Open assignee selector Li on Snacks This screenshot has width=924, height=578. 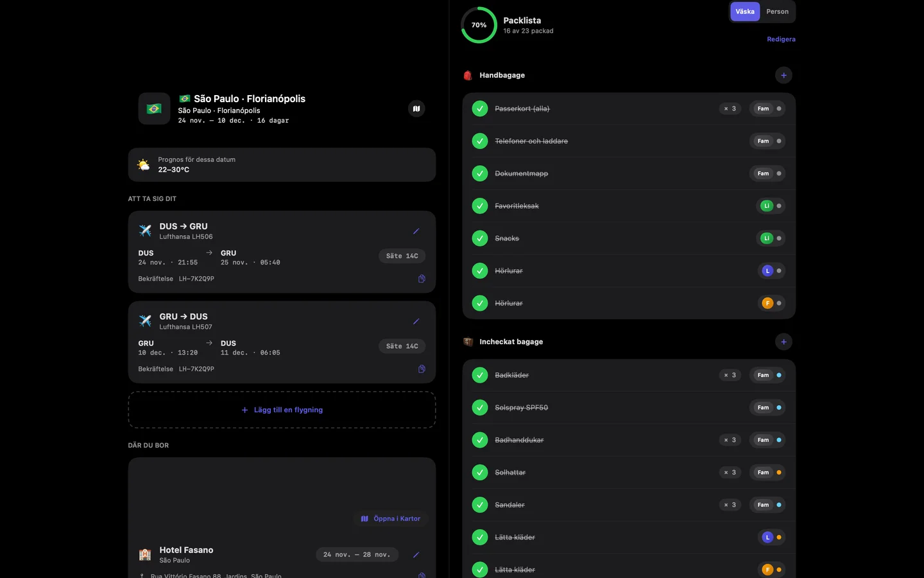[x=771, y=238]
